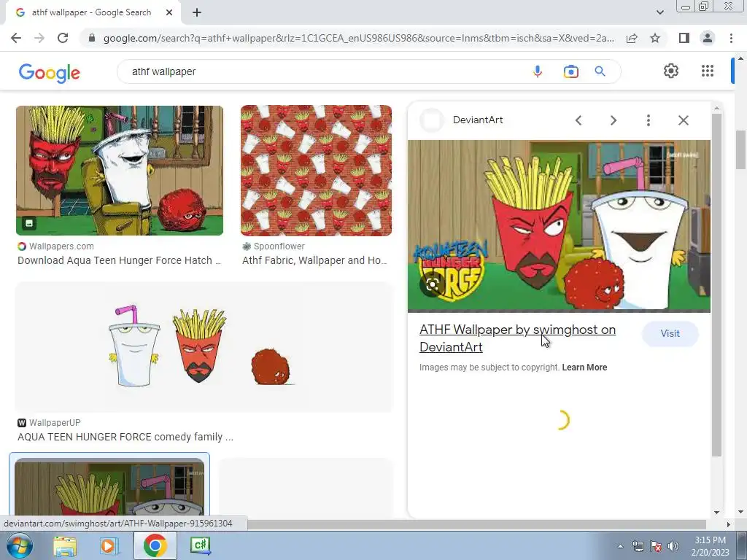
Task: Open the Wallpapers.com Aqua Teen Hunger Force thumbnail
Action: 120,171
